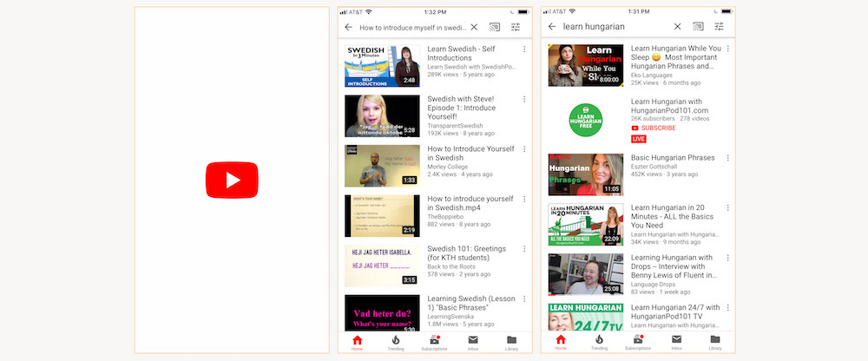Open the Inbox tab in the Swedish screen
The image size is (868, 361).
point(473,342)
